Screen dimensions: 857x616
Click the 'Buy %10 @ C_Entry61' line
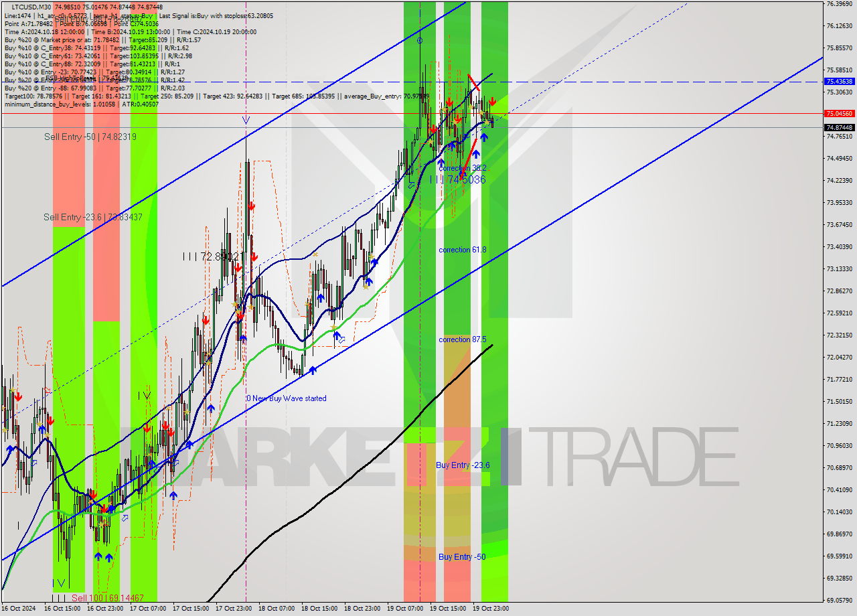point(98,56)
